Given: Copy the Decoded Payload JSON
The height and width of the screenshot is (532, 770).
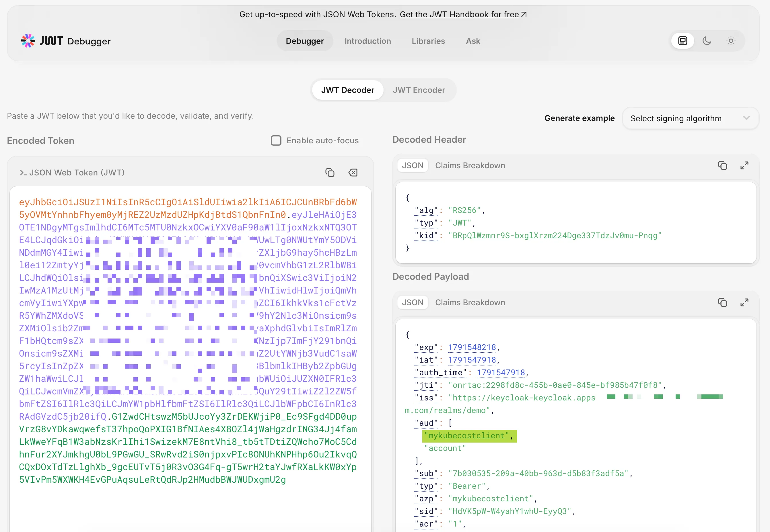Looking at the screenshot, I should [x=723, y=302].
